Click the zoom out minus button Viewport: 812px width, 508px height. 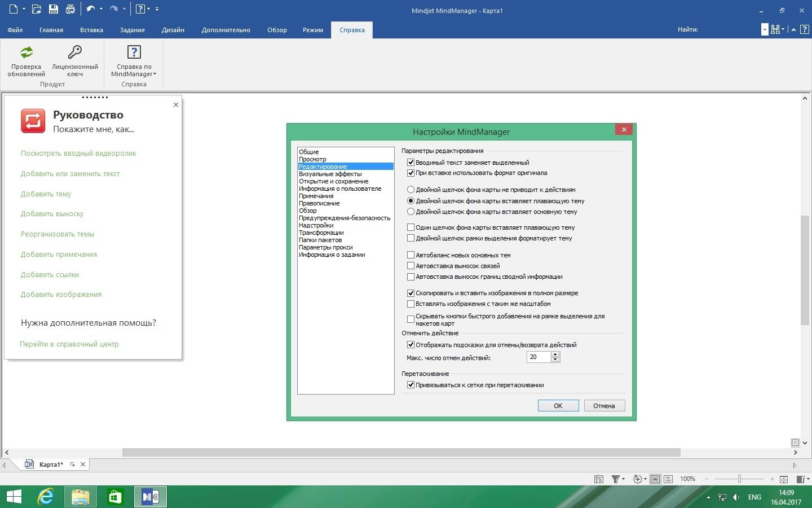(707, 479)
